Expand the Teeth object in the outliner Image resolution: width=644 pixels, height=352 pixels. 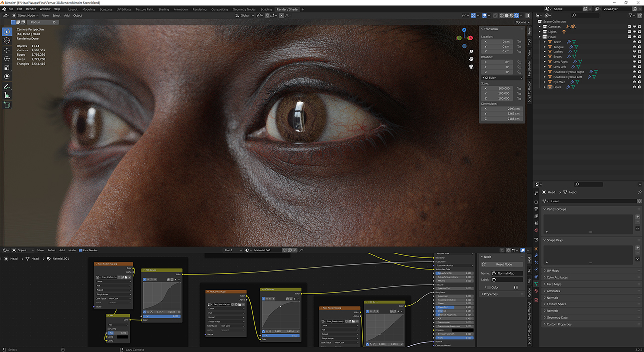click(x=544, y=42)
